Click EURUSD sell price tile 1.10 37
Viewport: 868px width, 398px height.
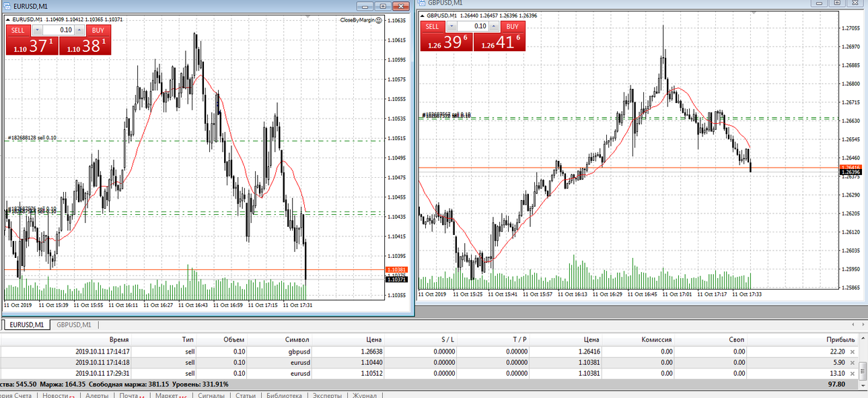tap(32, 46)
